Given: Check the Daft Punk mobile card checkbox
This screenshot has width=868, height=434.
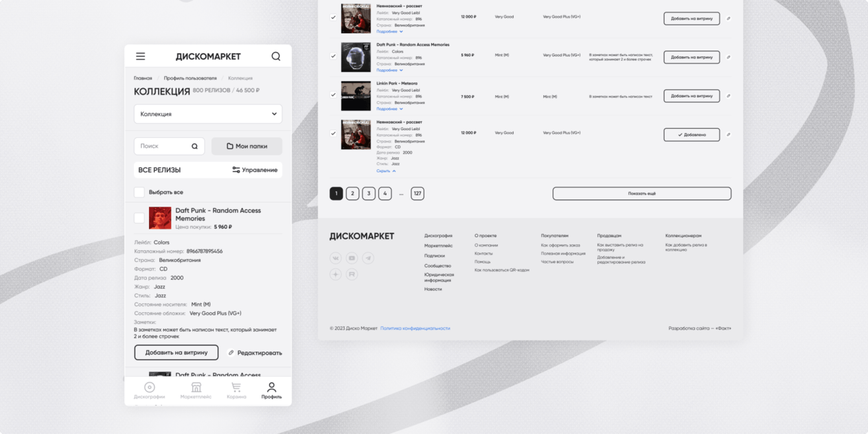Looking at the screenshot, I should [x=139, y=218].
